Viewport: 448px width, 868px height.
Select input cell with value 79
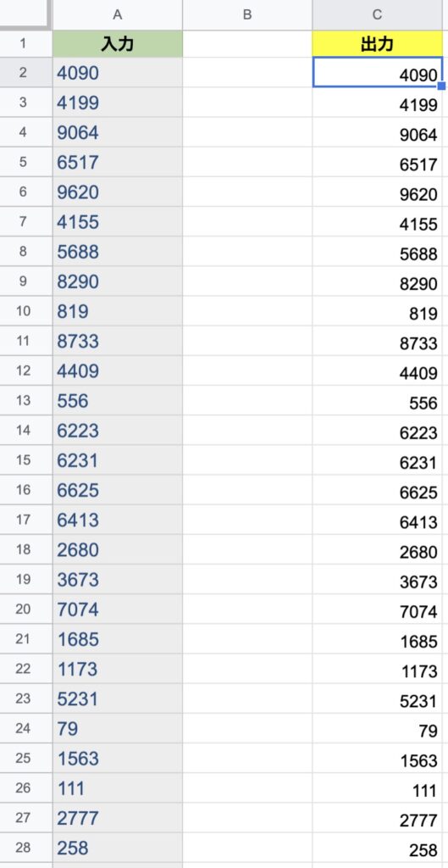[117, 728]
